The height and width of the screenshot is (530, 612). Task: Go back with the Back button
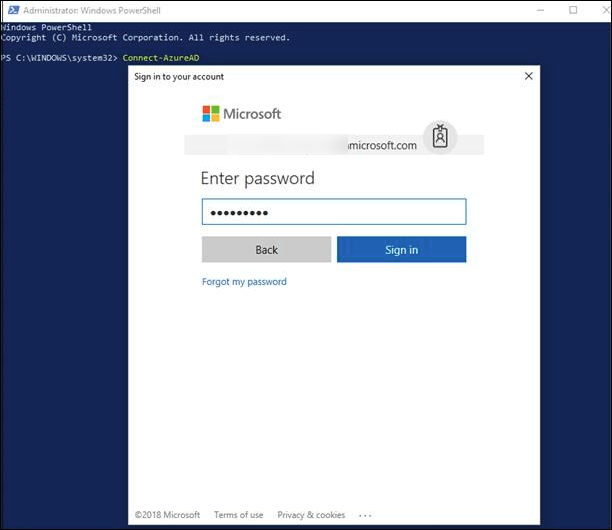tap(266, 249)
